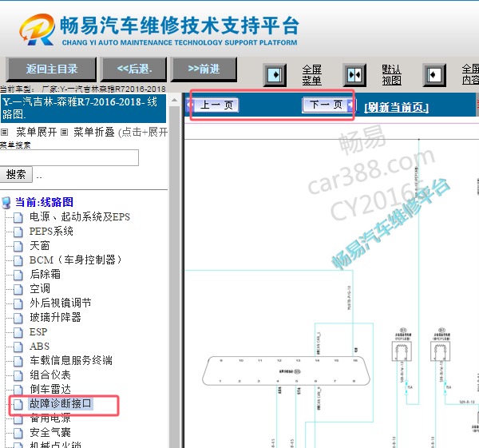The image size is (479, 448).
Task: Open 倒车雷达 parking radar diagram
Action: (x=50, y=389)
